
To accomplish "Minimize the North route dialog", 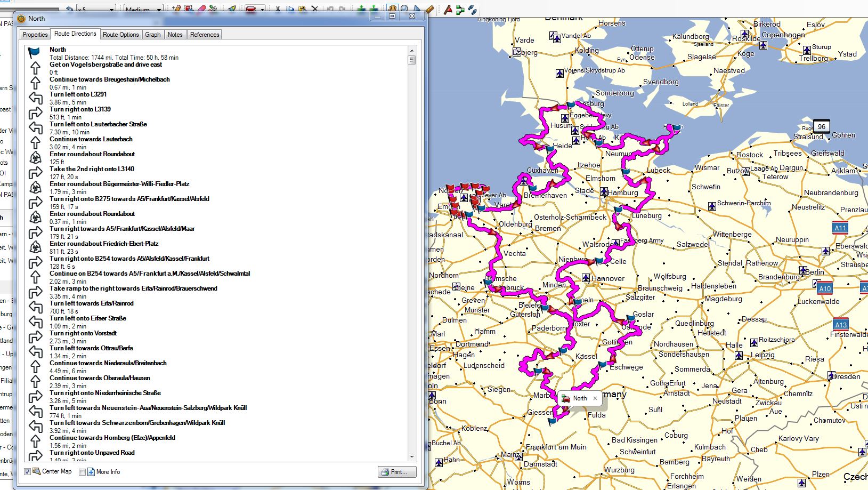I will 378,17.
